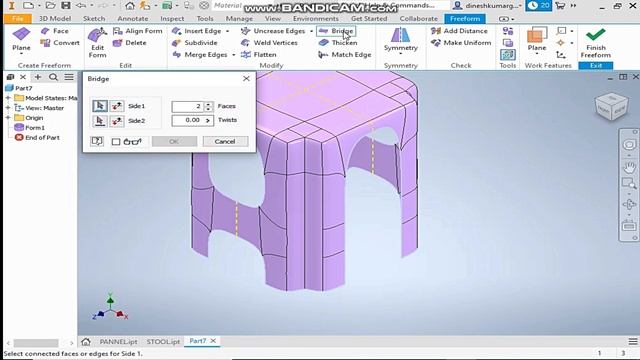Select Form1 in the model browser
Viewport: 640px width, 360px height.
point(30,128)
